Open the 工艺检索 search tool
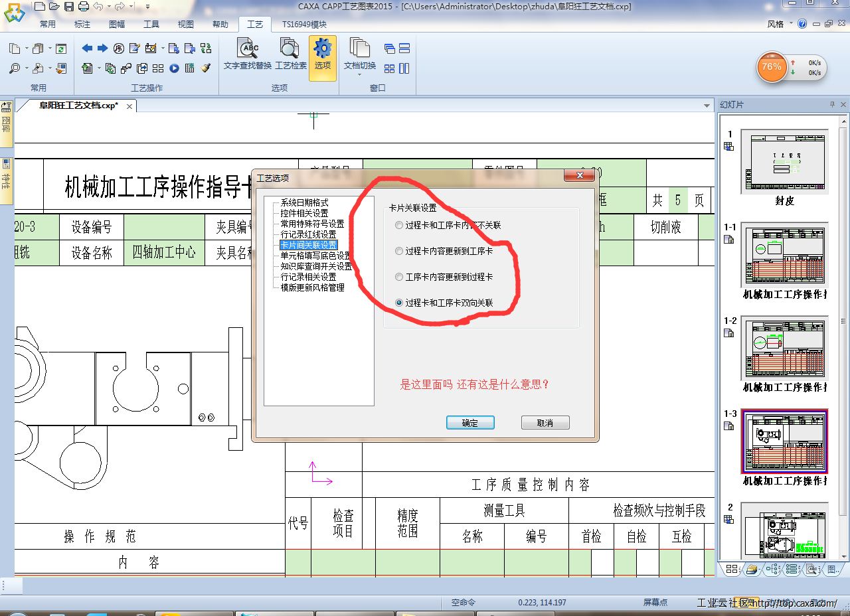The height and width of the screenshot is (616, 850). click(x=290, y=53)
